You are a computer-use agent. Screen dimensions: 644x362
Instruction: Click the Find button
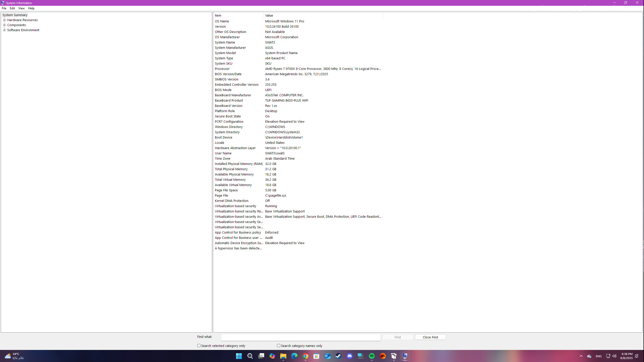click(398, 337)
